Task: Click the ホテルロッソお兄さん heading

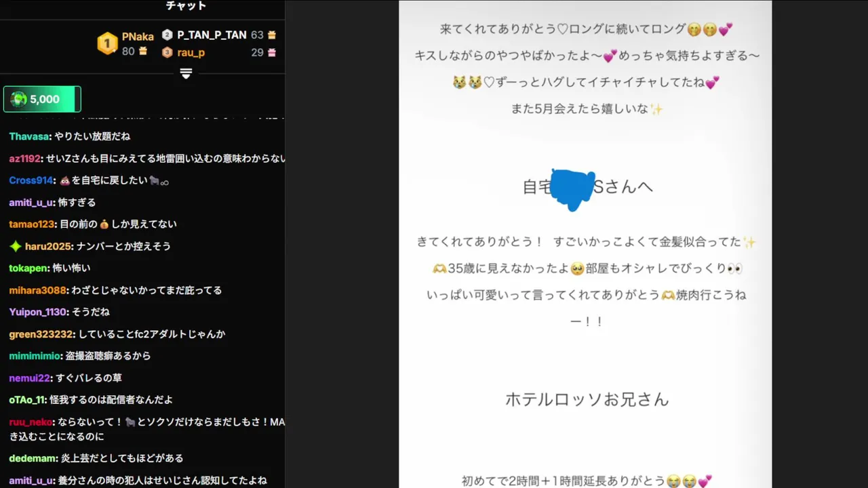Action: 587,399
